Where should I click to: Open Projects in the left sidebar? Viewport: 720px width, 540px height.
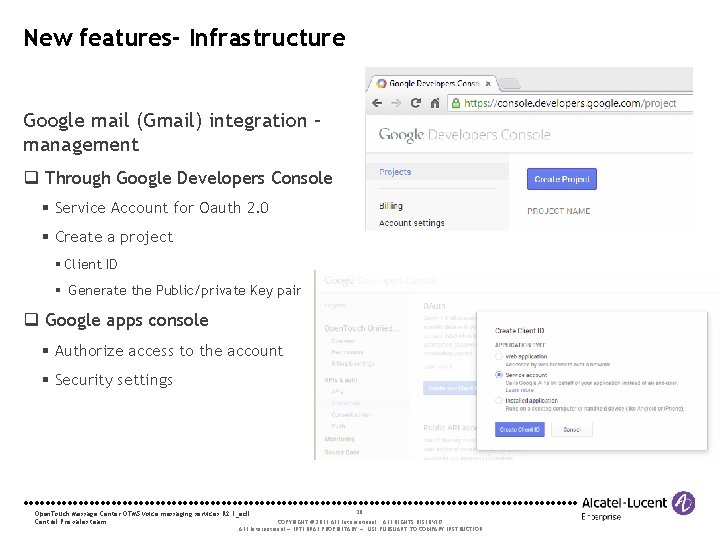tap(395, 172)
